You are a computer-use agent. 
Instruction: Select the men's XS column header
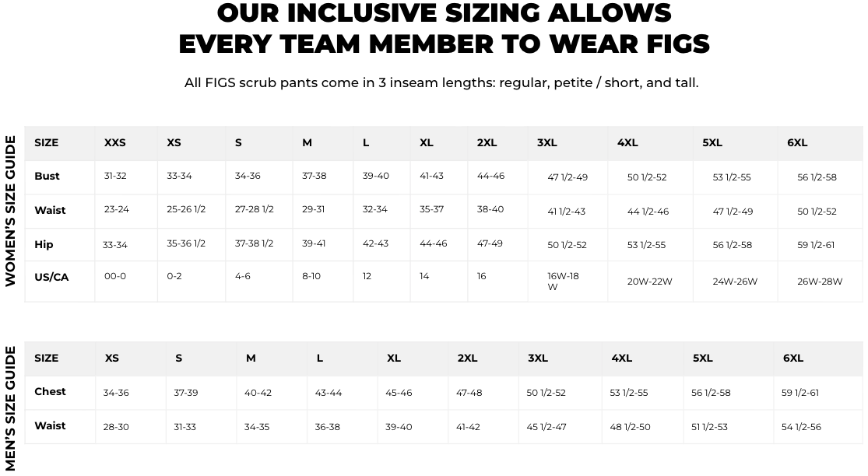(112, 359)
